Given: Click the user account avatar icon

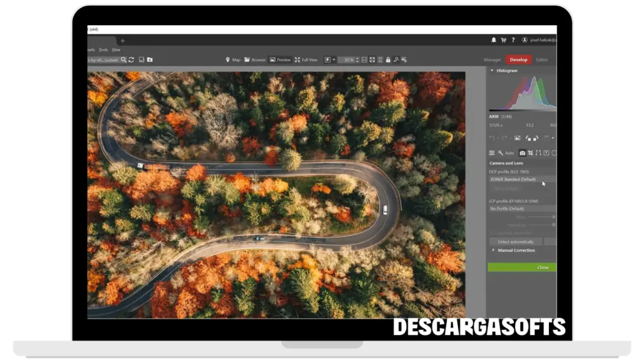Looking at the screenshot, I should click(525, 40).
